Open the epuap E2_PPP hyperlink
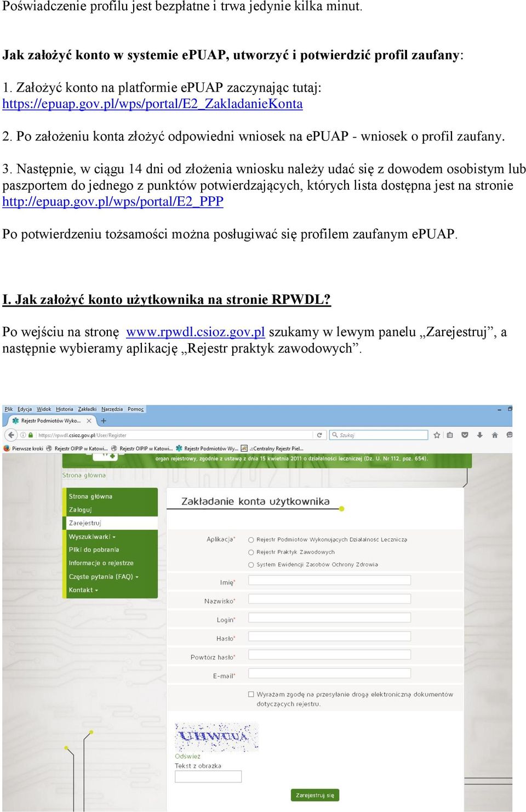Screen dimensions: 526x812 [x=113, y=201]
